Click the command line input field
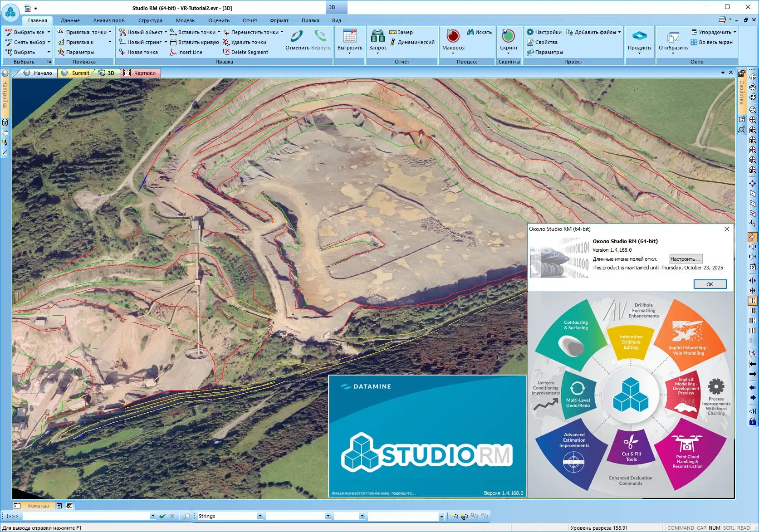759x532 pixels. click(86, 516)
